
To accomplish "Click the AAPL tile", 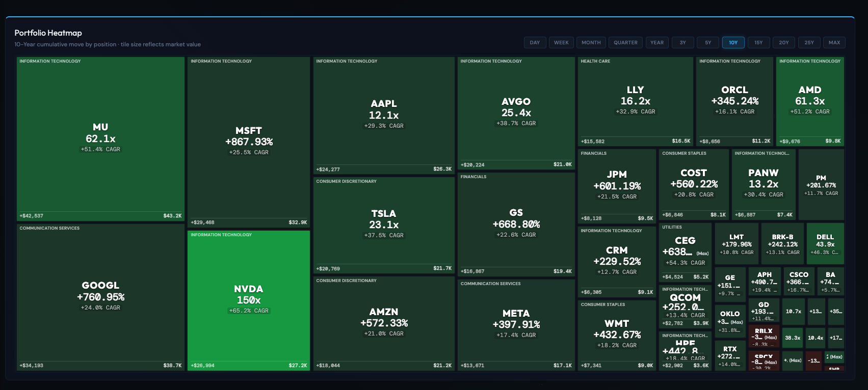I will 384,116.
